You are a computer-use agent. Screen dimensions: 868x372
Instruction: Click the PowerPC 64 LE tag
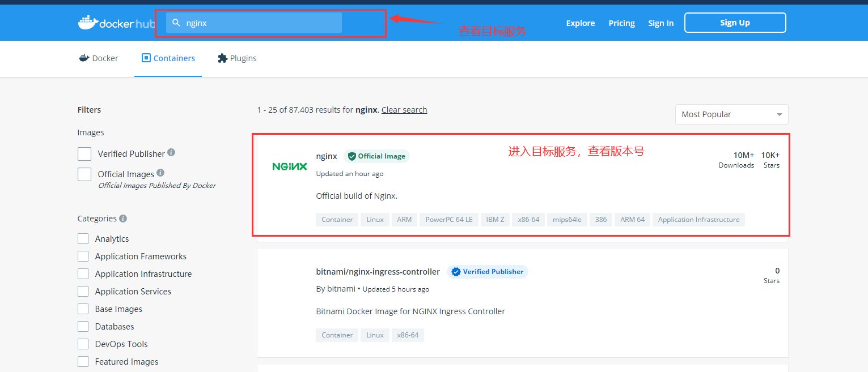(449, 220)
